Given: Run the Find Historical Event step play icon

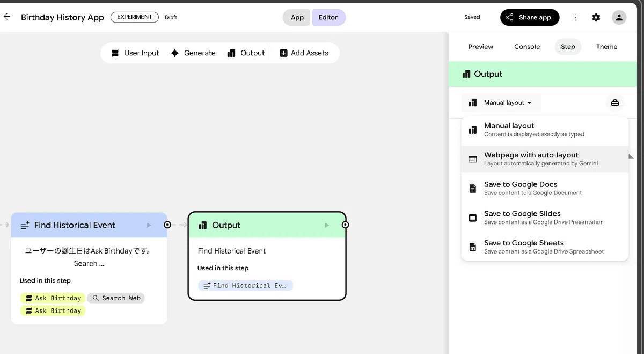Looking at the screenshot, I should 149,225.
